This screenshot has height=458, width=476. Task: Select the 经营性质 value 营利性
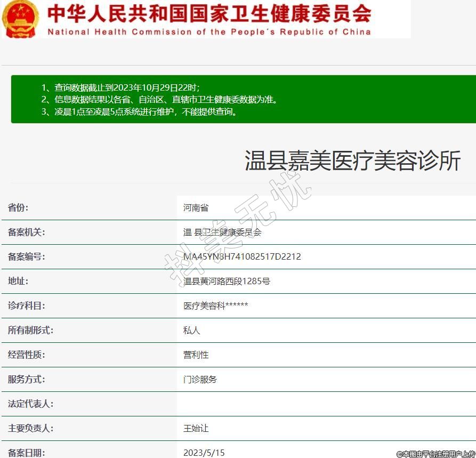point(196,355)
